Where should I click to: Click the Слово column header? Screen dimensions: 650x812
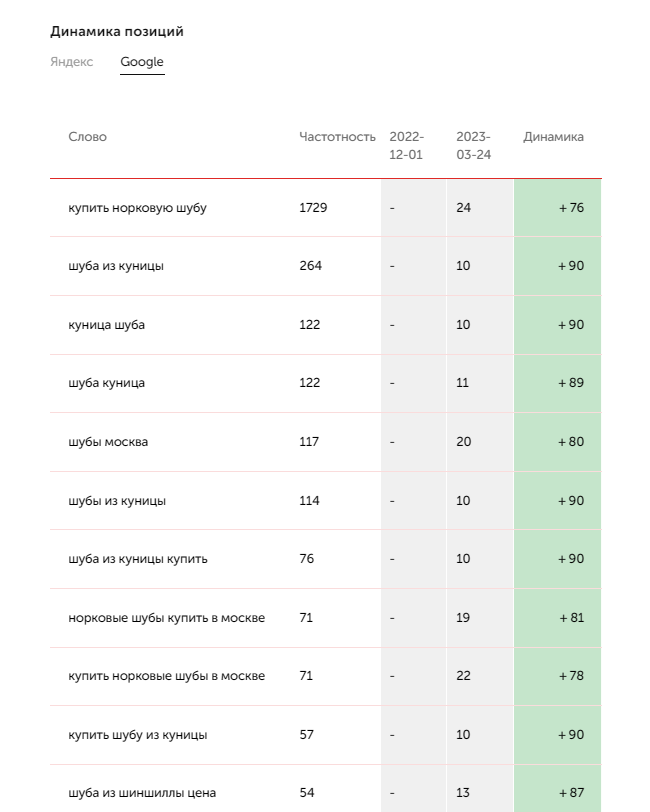[87, 137]
